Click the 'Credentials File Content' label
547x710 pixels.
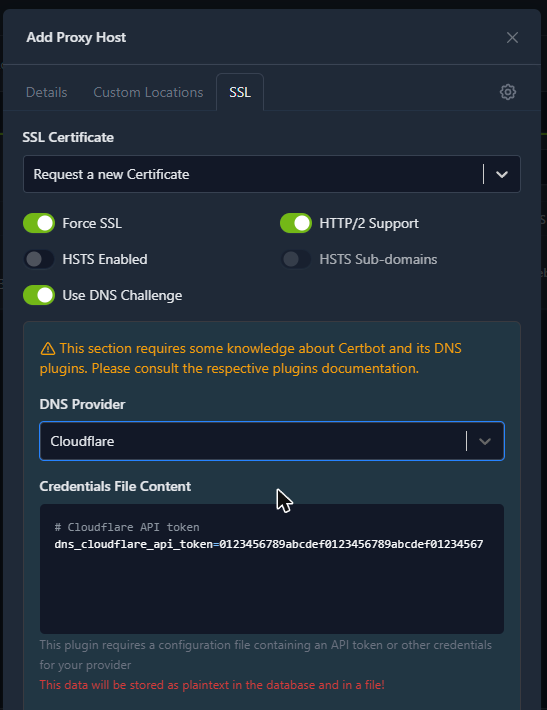(x=115, y=486)
